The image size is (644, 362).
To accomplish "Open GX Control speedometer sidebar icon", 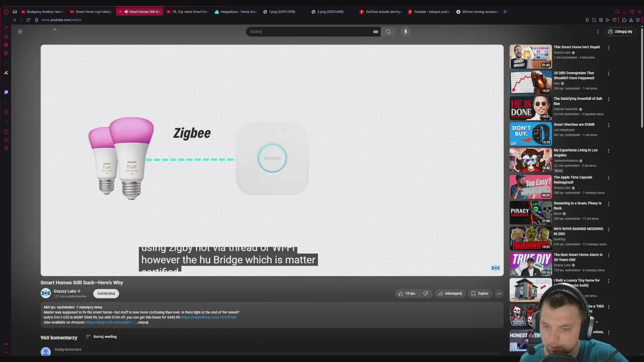I will [x=6, y=28].
